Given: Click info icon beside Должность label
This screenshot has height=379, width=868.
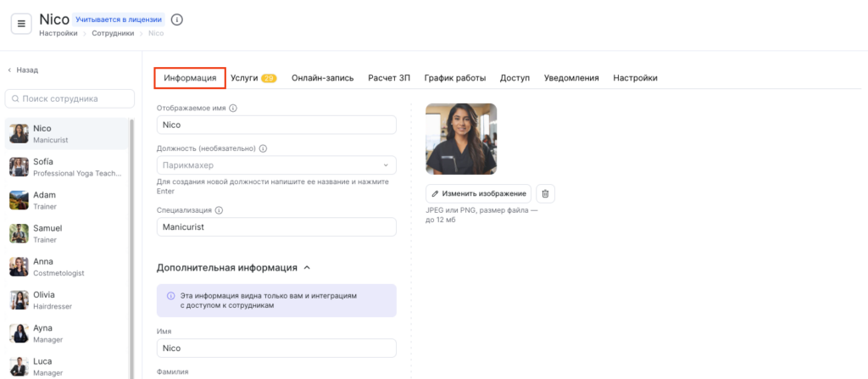Looking at the screenshot, I should coord(263,148).
